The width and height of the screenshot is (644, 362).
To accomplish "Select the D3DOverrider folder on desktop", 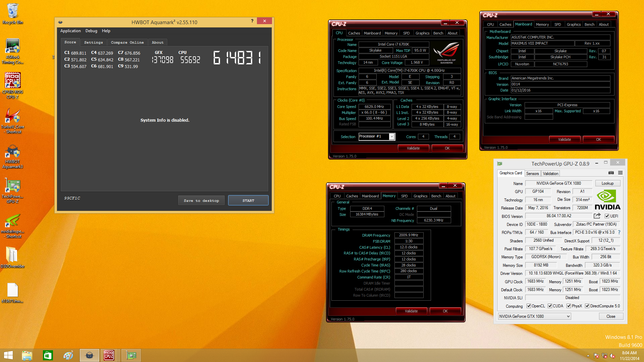I will pos(13,257).
